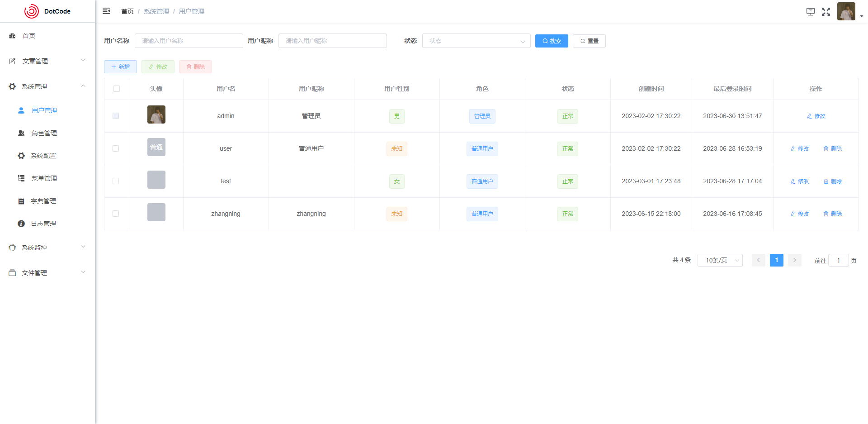The width and height of the screenshot is (868, 424).
Task: Open the log management sidebar item
Action: (x=43, y=224)
